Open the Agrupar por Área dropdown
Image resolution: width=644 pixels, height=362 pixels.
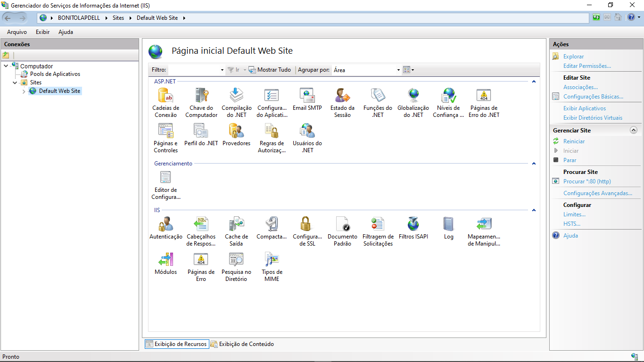coord(399,70)
